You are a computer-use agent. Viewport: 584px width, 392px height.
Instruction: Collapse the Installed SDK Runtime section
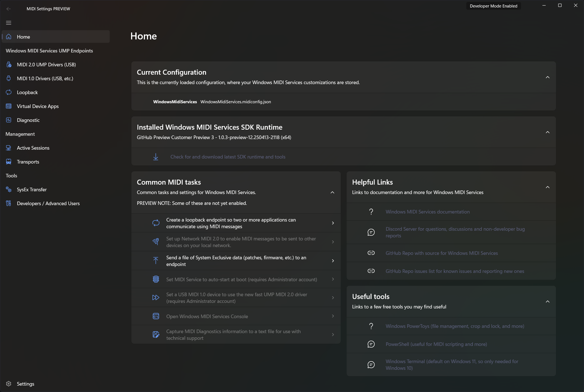(x=547, y=132)
